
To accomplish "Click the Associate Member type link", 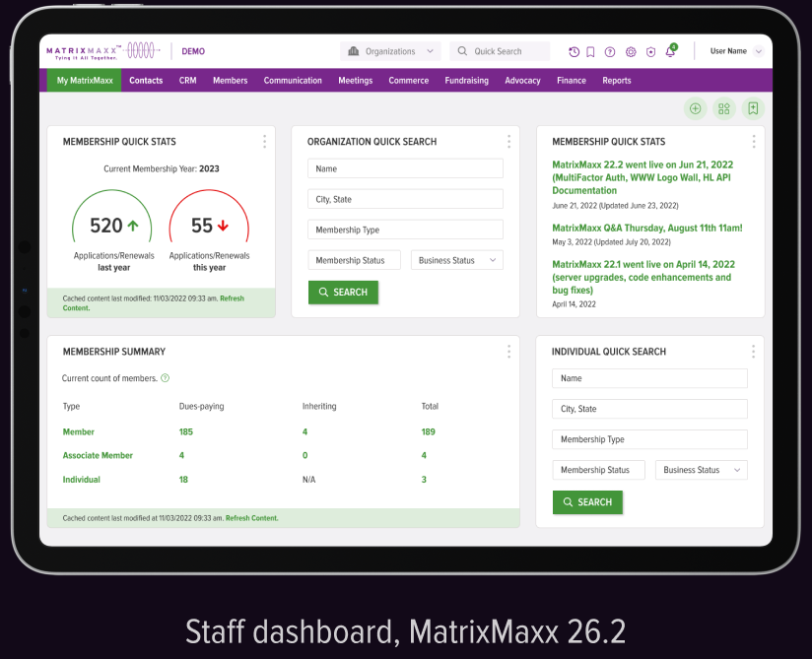I will (x=98, y=455).
